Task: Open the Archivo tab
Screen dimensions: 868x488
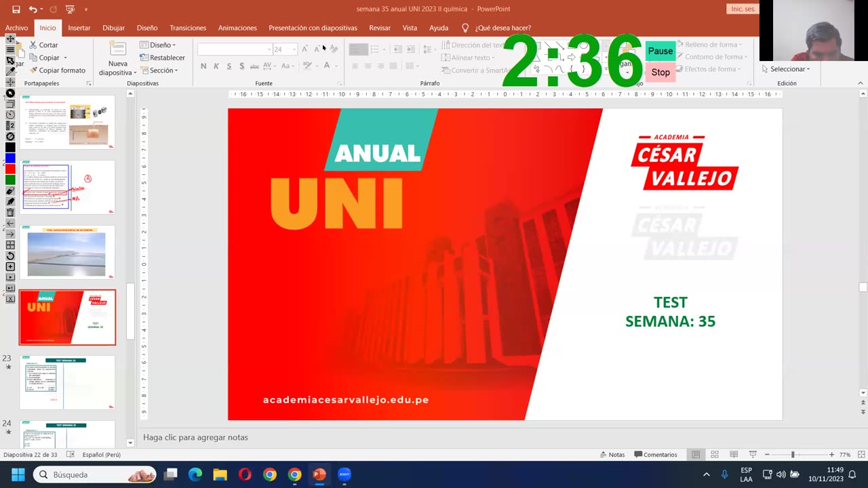Action: coord(17,28)
